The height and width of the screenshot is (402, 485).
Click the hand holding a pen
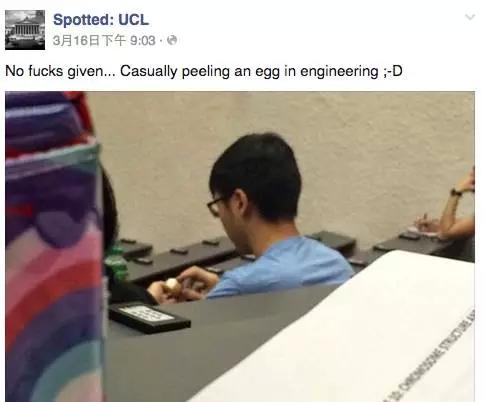click(425, 225)
